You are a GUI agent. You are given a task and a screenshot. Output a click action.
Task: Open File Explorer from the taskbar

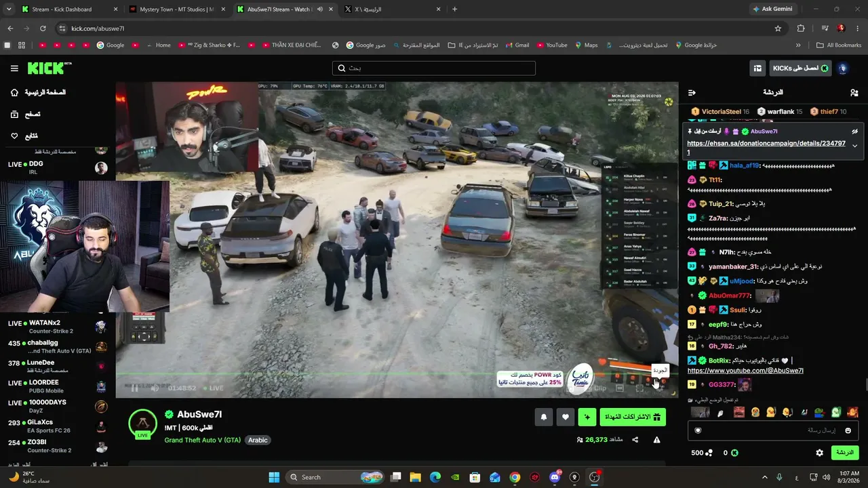[x=415, y=477]
